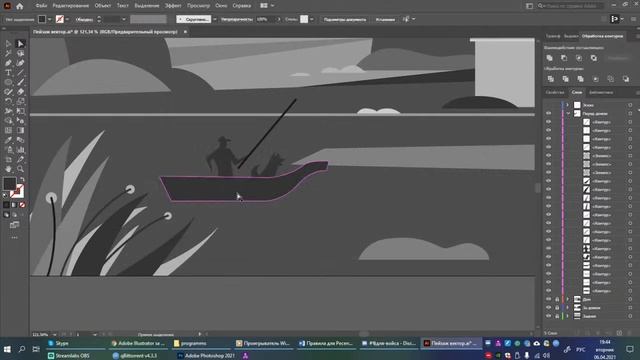Toggle lock on the Задний layer
The width and height of the screenshot is (640, 360).
[x=557, y=316]
